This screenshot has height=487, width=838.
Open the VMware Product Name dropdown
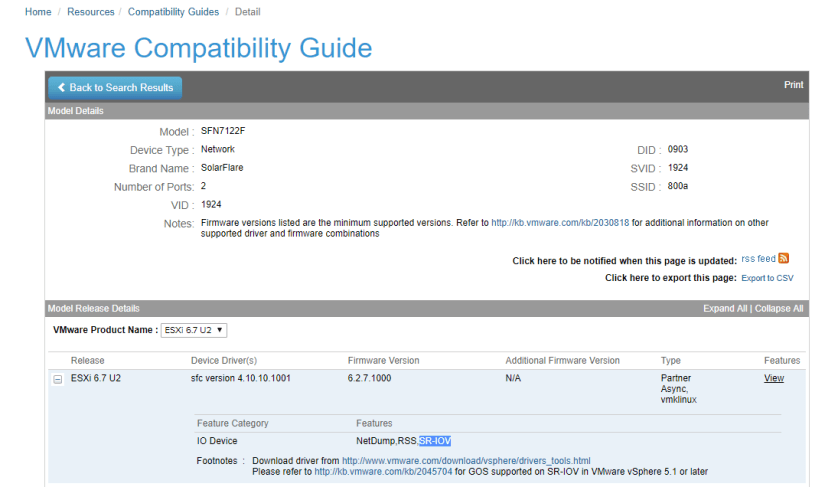pos(194,330)
